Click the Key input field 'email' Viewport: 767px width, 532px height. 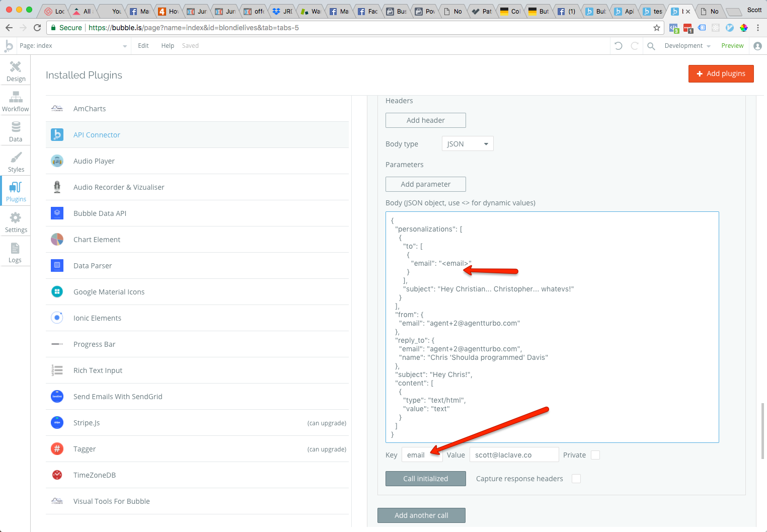[422, 455]
